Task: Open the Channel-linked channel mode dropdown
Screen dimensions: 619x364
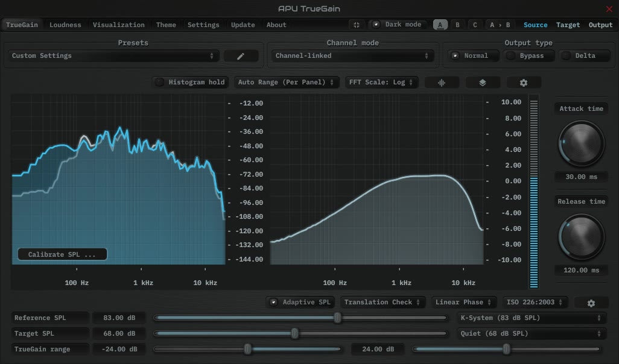Action: click(352, 55)
